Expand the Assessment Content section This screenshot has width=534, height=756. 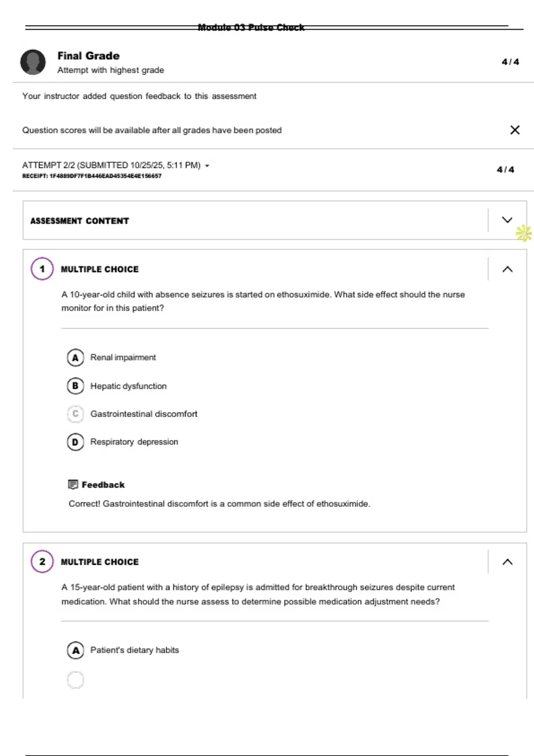click(507, 220)
